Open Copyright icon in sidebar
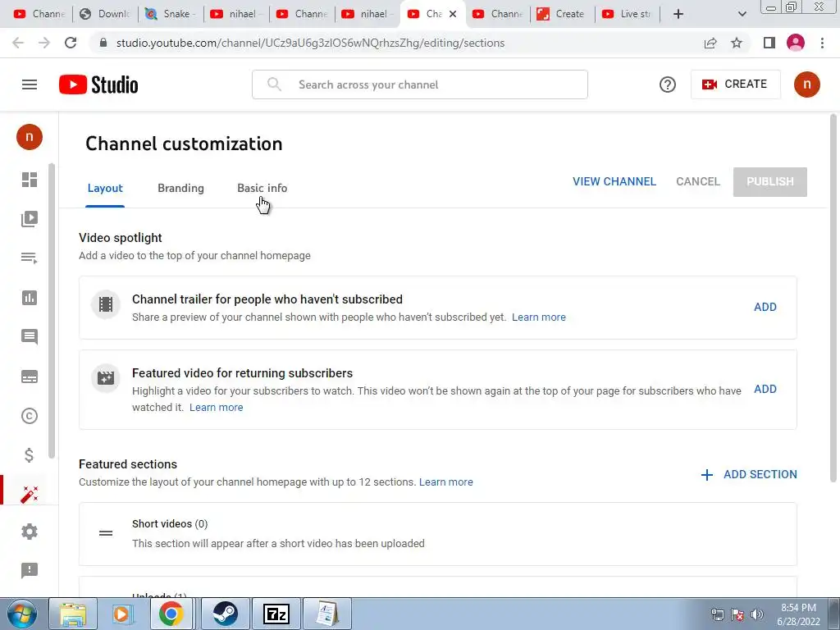 click(30, 416)
